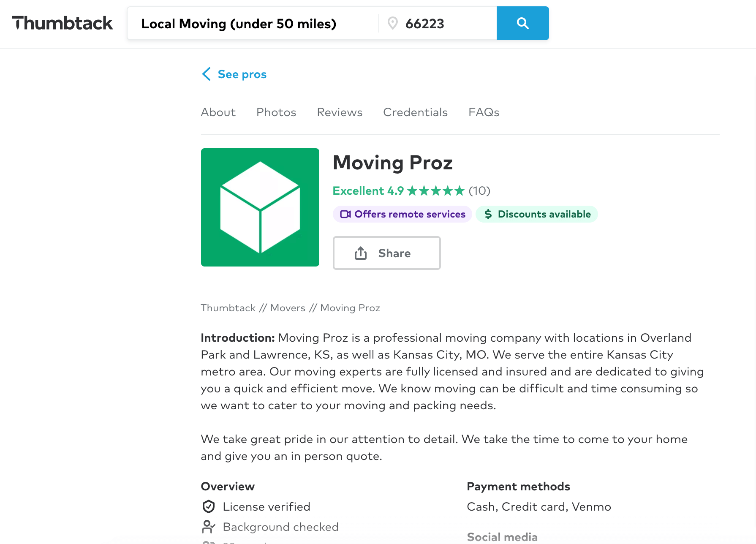Click the Share button

pyautogui.click(x=386, y=253)
